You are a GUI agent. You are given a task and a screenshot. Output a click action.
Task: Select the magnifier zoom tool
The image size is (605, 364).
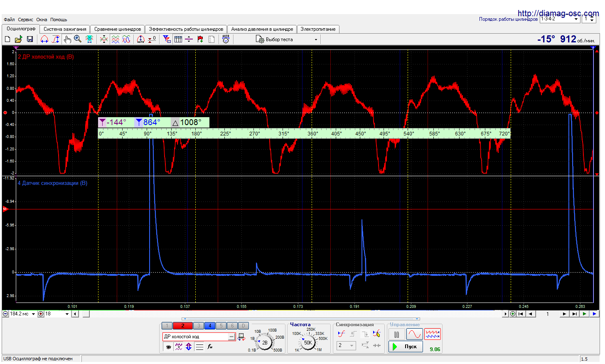(78, 39)
